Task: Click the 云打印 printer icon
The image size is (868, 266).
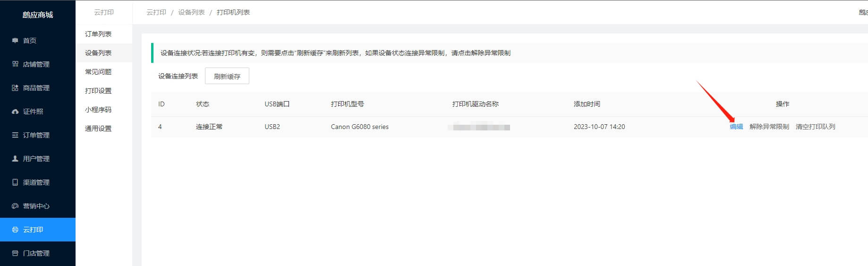Action: 15,230
